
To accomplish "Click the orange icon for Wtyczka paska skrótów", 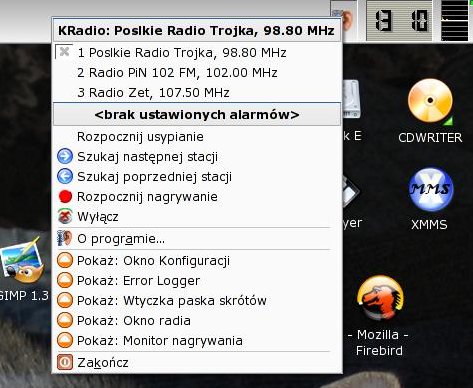I will (x=65, y=300).
